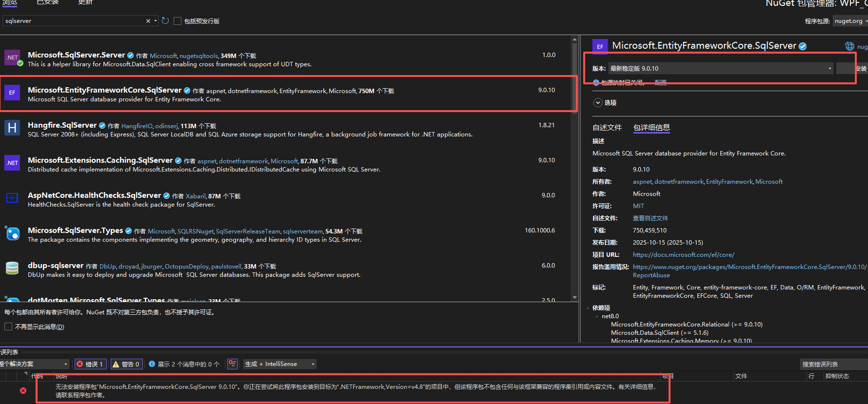
Task: Click the Hangfire.SqlServer H icon
Action: tap(12, 128)
